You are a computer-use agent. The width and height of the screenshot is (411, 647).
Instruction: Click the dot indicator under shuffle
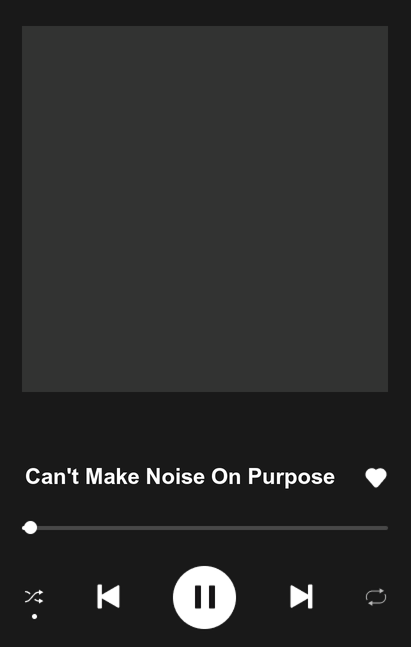tap(34, 616)
